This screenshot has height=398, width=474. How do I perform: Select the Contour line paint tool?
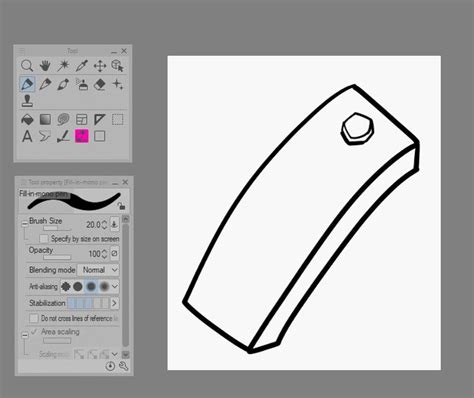(x=63, y=119)
